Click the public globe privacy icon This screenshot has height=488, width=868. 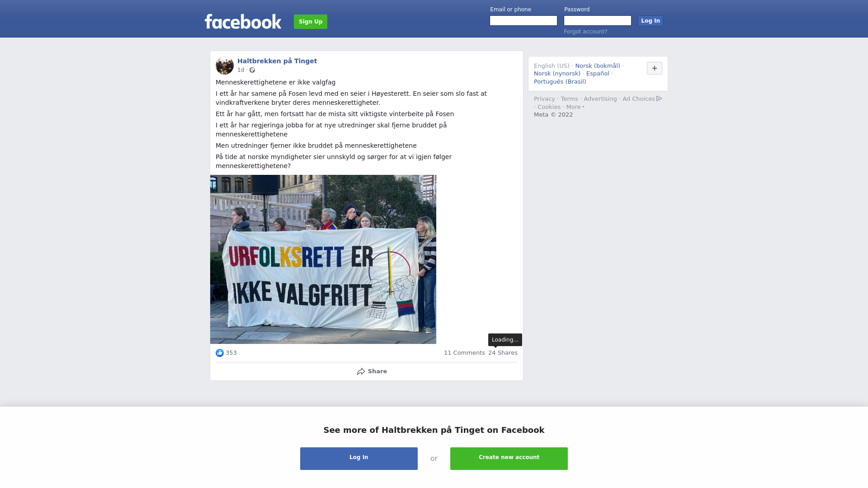[x=252, y=70]
